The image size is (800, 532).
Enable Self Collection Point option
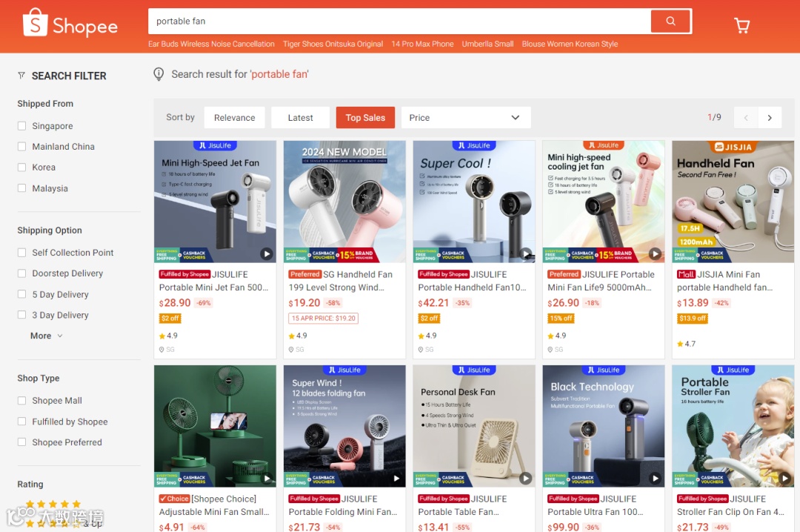[x=22, y=252]
